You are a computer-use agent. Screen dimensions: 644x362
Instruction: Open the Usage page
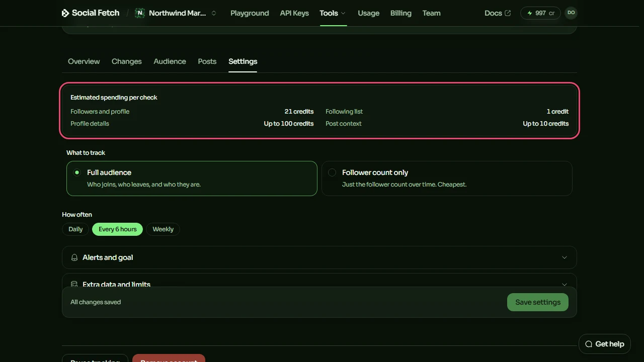[x=369, y=13]
